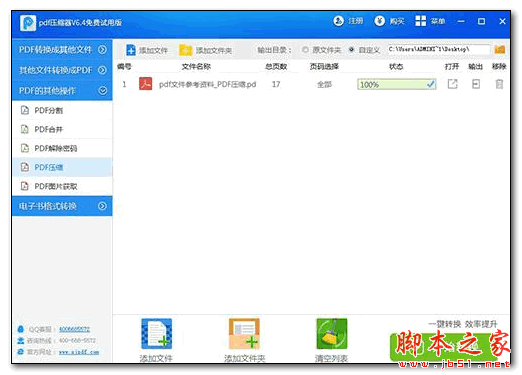This screenshot has height=375, width=522.
Task: Expand the other files to PDF section
Action: [102, 70]
